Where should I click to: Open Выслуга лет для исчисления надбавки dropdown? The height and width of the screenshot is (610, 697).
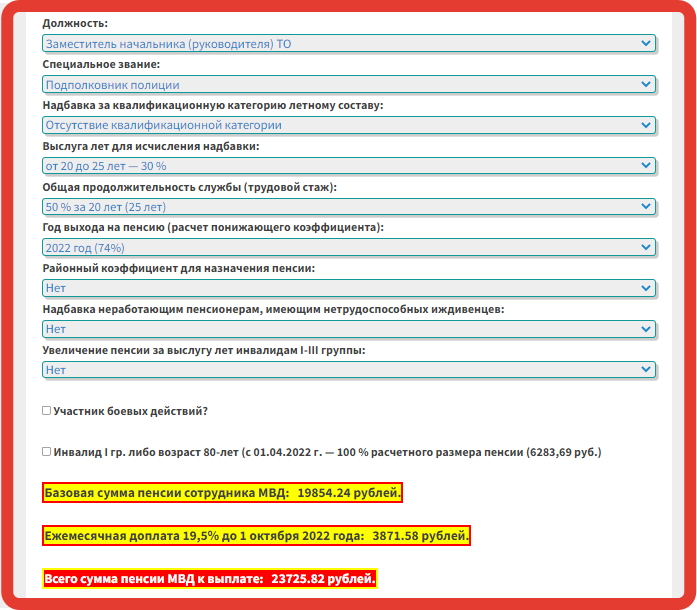pyautogui.click(x=349, y=166)
